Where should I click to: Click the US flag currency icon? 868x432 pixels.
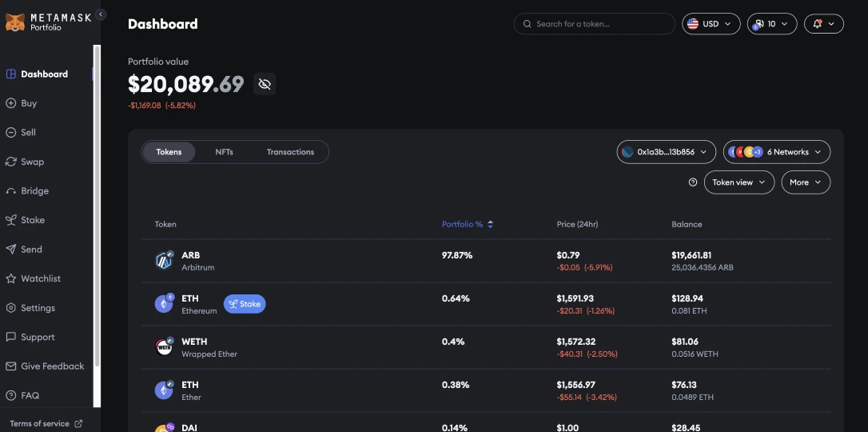(692, 24)
